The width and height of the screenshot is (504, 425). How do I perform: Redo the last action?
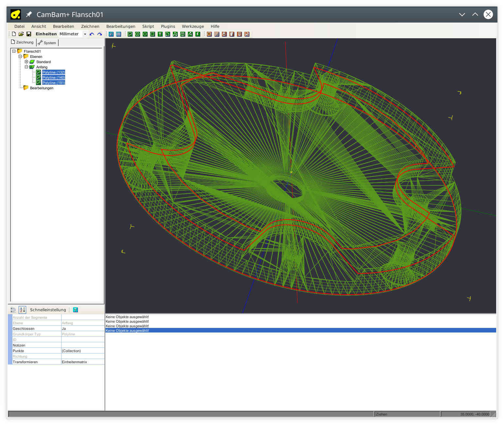tap(99, 34)
